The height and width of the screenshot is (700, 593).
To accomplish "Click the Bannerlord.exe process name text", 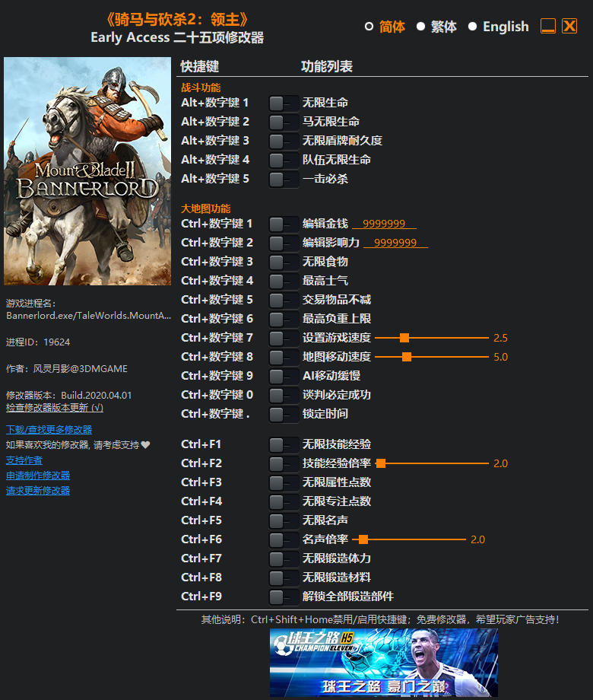I will [x=88, y=315].
